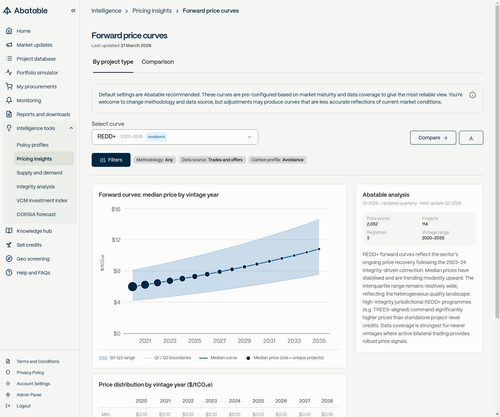Click the Sell credits sprout icon
This screenshot has height=417, width=500.
point(9,245)
